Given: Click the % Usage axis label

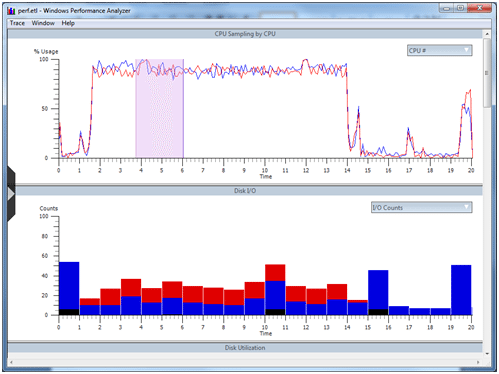Looking at the screenshot, I should pyautogui.click(x=46, y=51).
